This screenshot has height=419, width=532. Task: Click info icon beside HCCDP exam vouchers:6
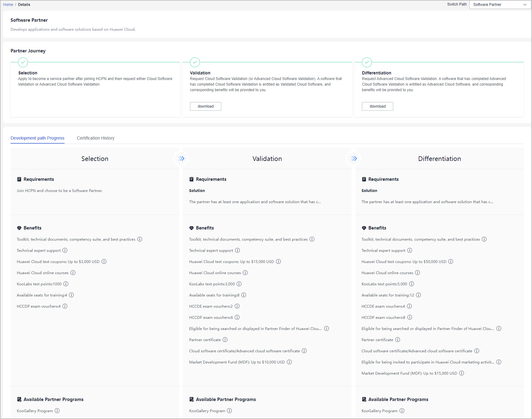[237, 317]
